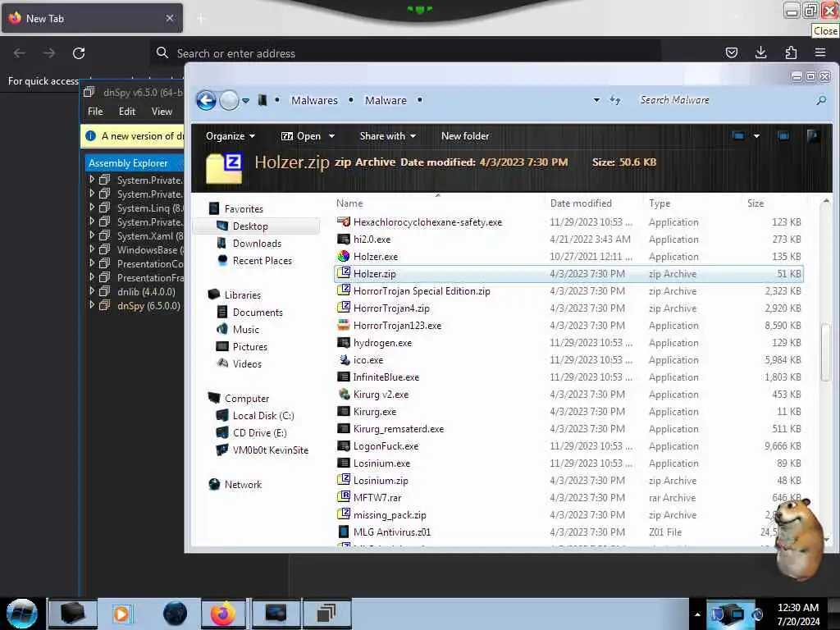Go back in Explorer with the Back arrow
The image size is (840, 630).
pos(206,100)
